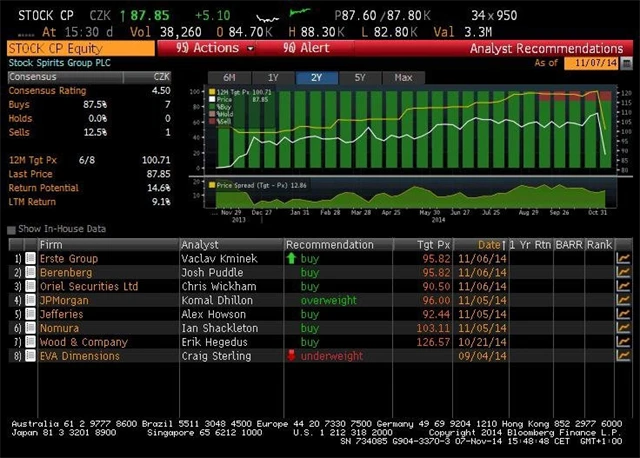The width and height of the screenshot is (640, 458).
Task: Toggle the Sell series in chart legend
Action: coord(210,120)
